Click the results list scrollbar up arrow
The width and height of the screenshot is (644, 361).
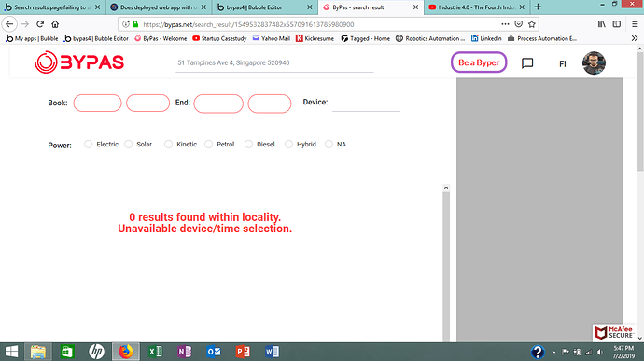(x=446, y=188)
